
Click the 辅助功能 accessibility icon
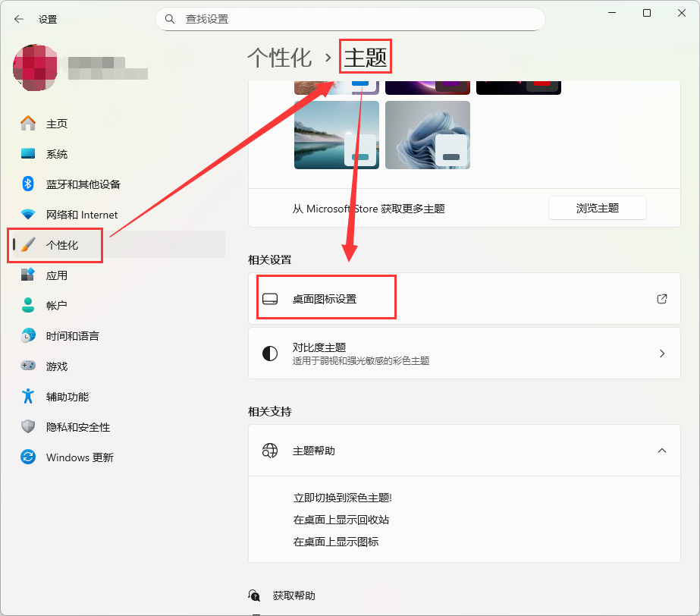28,397
